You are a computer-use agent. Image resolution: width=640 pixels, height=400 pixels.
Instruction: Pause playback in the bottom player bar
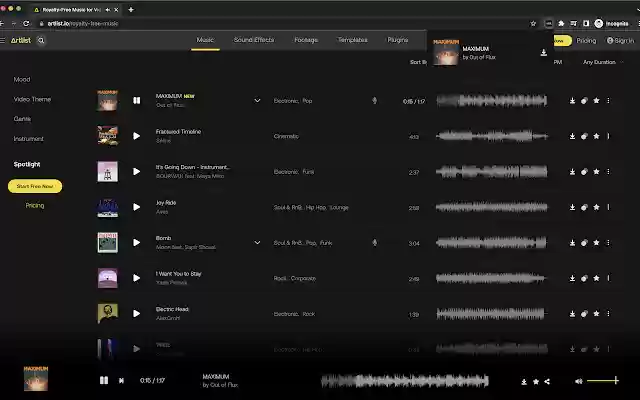pos(104,380)
